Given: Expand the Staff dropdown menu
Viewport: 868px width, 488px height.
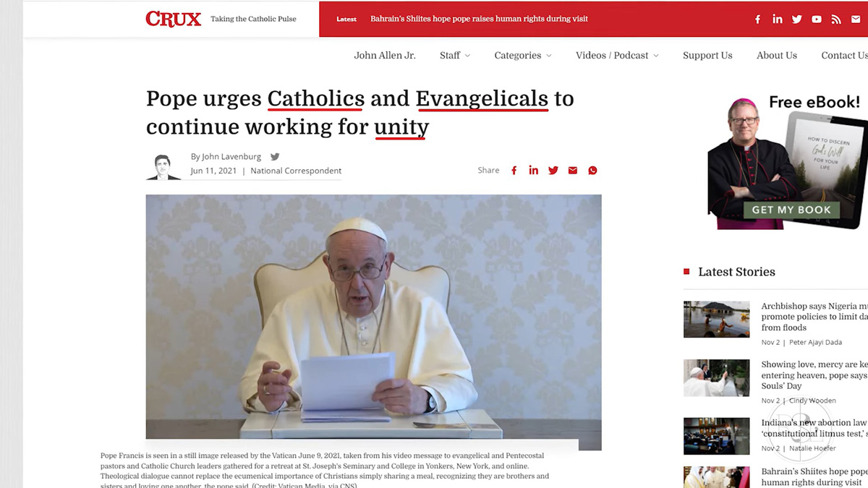Looking at the screenshot, I should tap(455, 55).
